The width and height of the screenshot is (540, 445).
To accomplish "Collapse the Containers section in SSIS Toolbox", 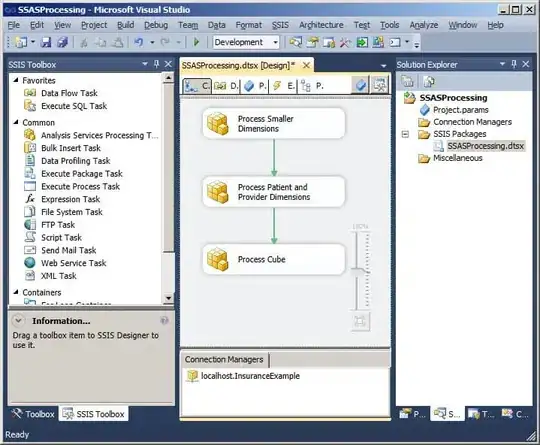I will click(16, 292).
